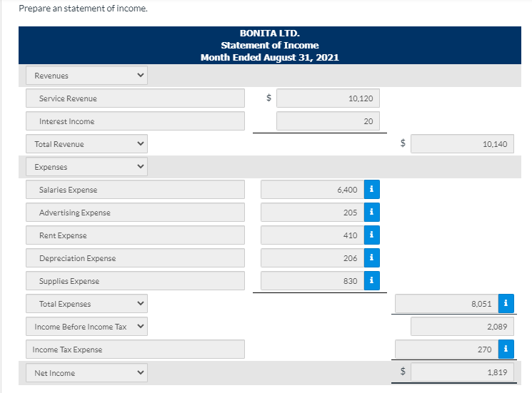Click the Income Tax Expense amount 270 field
The image size is (532, 393).
click(446, 349)
